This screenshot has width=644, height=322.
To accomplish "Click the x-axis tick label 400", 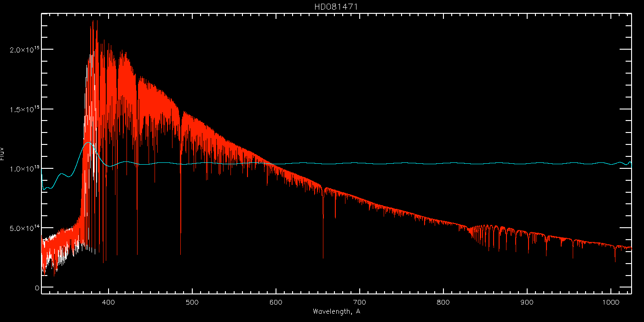I will click(x=109, y=302).
